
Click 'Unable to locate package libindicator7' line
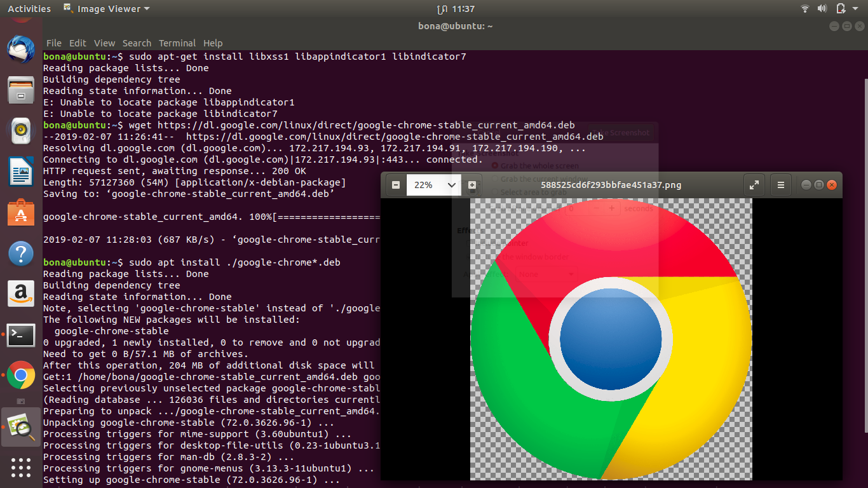(x=160, y=114)
